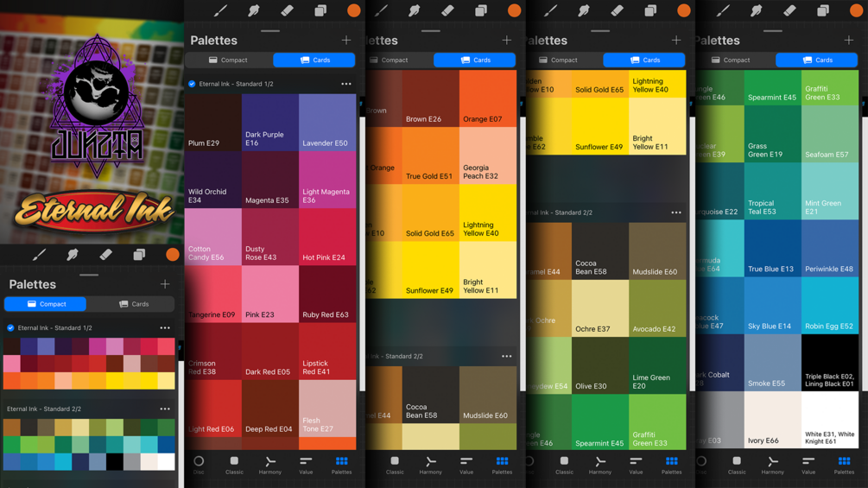The width and height of the screenshot is (868, 488).
Task: Select the Cards tab in the Brown E26 panel
Action: [x=474, y=60]
